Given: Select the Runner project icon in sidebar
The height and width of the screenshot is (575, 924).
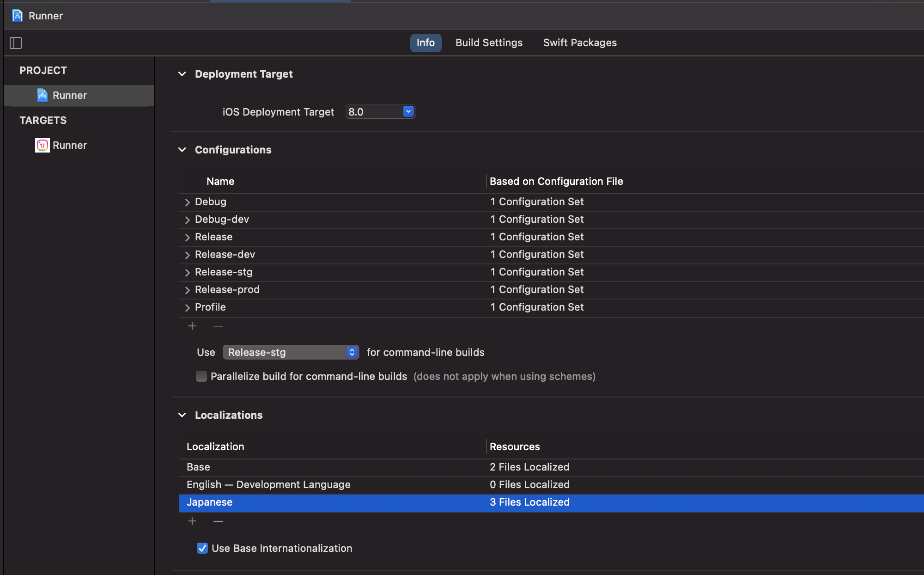Looking at the screenshot, I should click(x=43, y=95).
